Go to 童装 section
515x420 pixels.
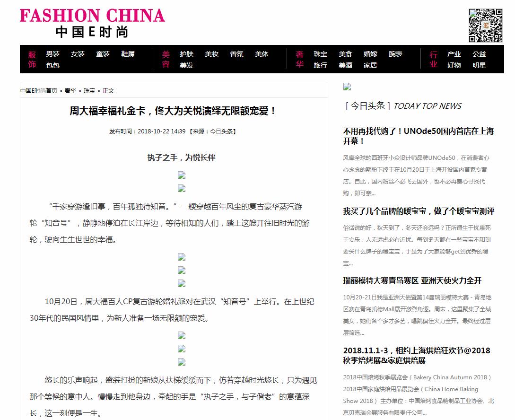tap(103, 54)
